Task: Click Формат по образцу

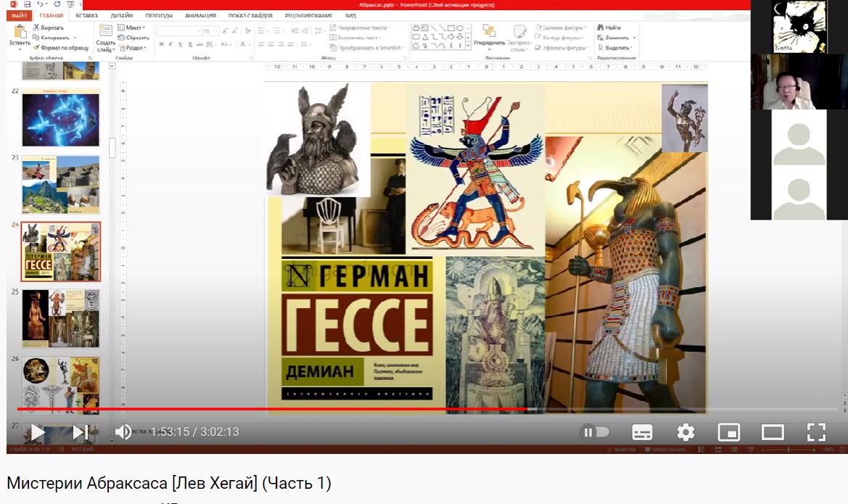Action: pos(61,48)
